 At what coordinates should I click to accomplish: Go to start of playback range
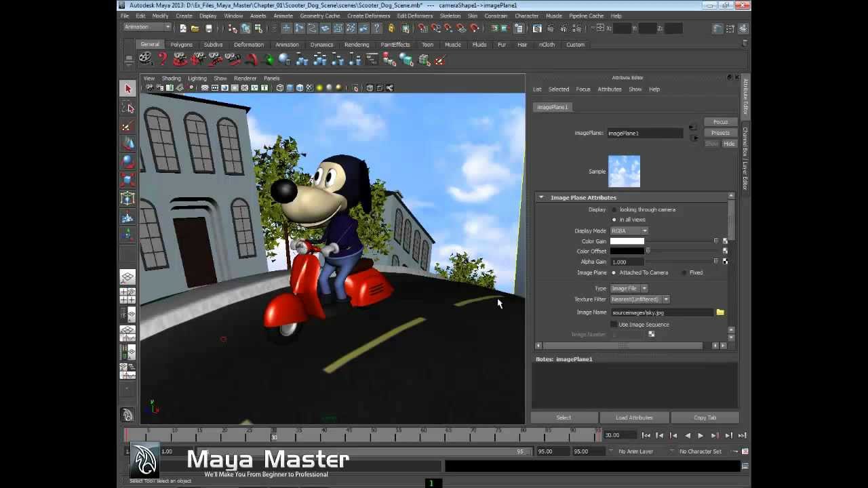pos(646,435)
